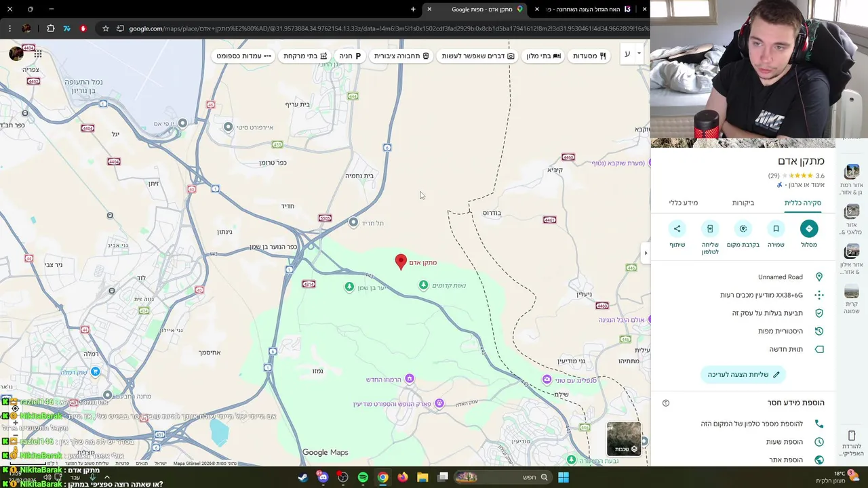Click the פארק הנופש והספורט מודיעין marker

(x=439, y=404)
